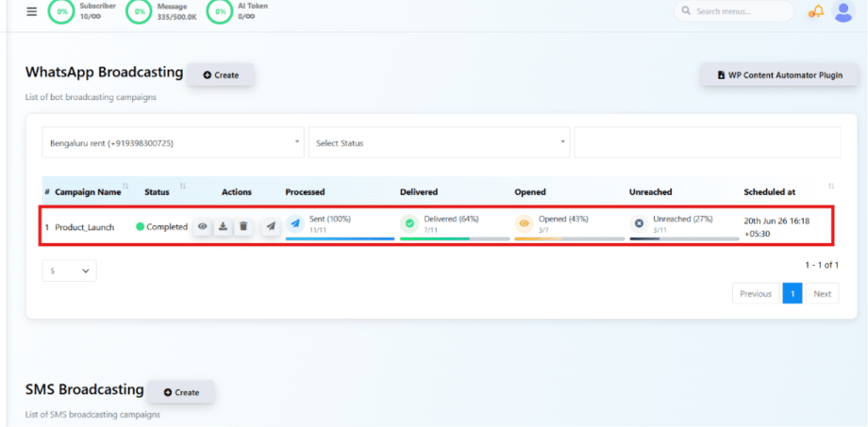Click the '1 - 1 of 1' record count
Image resolution: width=868 pixels, height=427 pixels.
tap(822, 266)
